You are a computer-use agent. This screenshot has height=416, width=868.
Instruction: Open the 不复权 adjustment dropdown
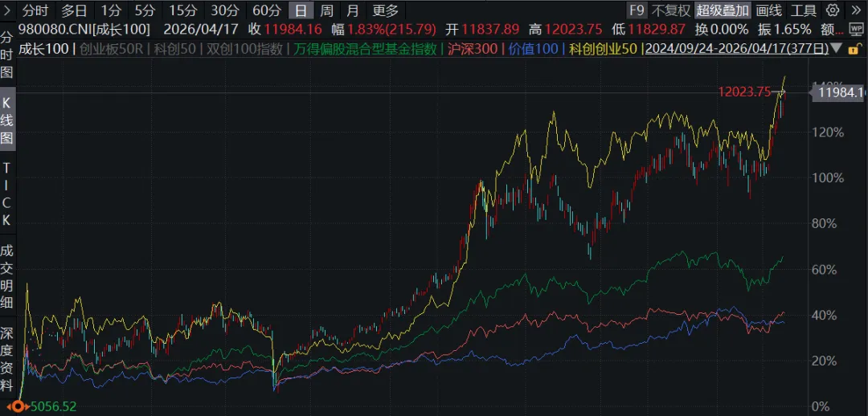pyautogui.click(x=670, y=10)
